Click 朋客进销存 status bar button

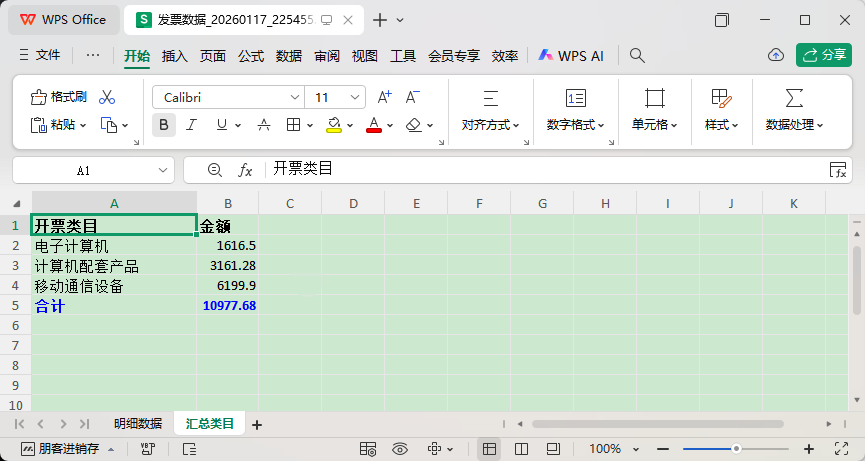67,448
